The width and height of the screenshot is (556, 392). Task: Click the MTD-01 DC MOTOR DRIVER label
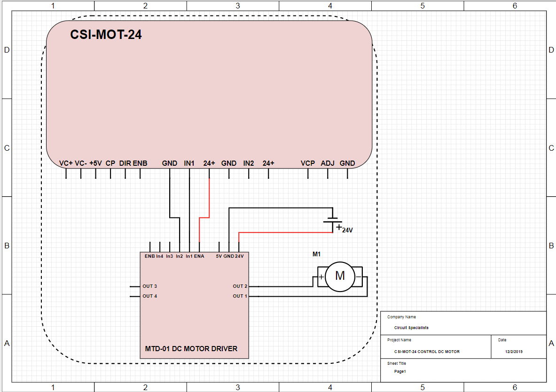tap(191, 349)
